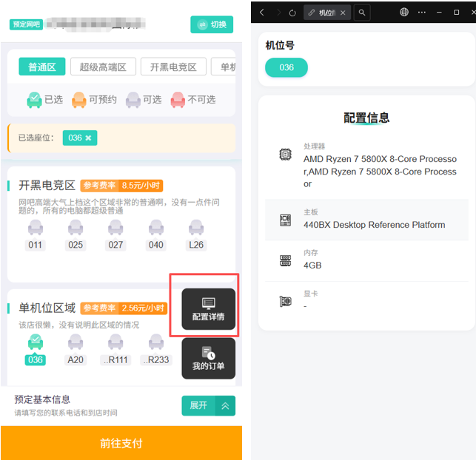Image resolution: width=476 pixels, height=460 pixels.
Task: Open the partially visible 单机 tab
Action: 224,67
